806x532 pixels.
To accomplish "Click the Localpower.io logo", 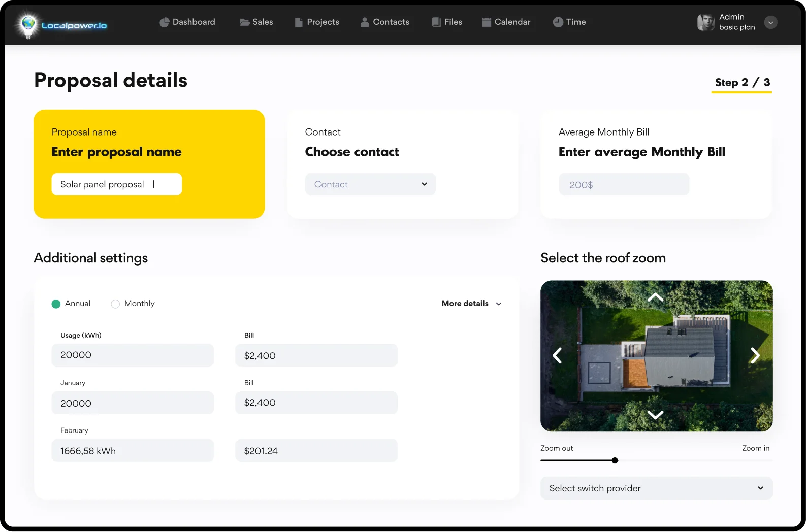I will tap(62, 25).
